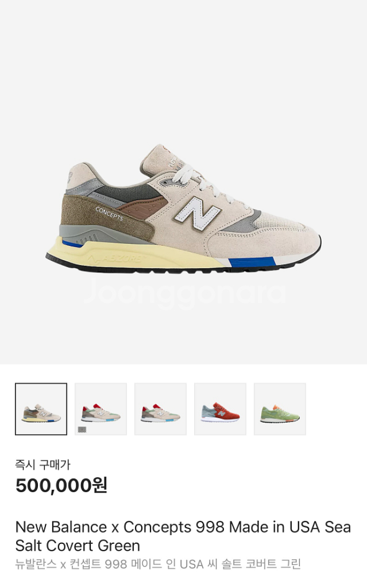This screenshot has width=367, height=588.
Task: Click the 즉시 구매가 label
Action: (x=43, y=465)
